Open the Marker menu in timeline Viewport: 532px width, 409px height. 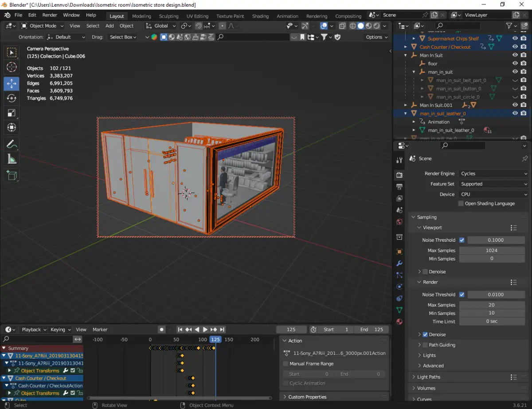point(100,330)
